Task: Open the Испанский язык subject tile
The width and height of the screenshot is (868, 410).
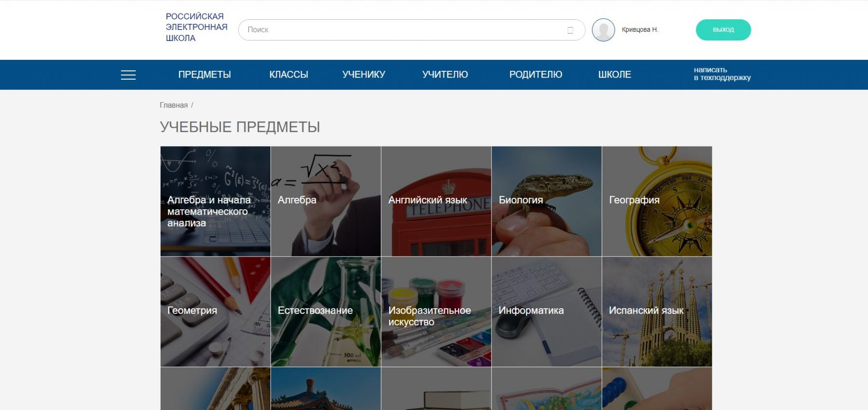Action: (657, 312)
